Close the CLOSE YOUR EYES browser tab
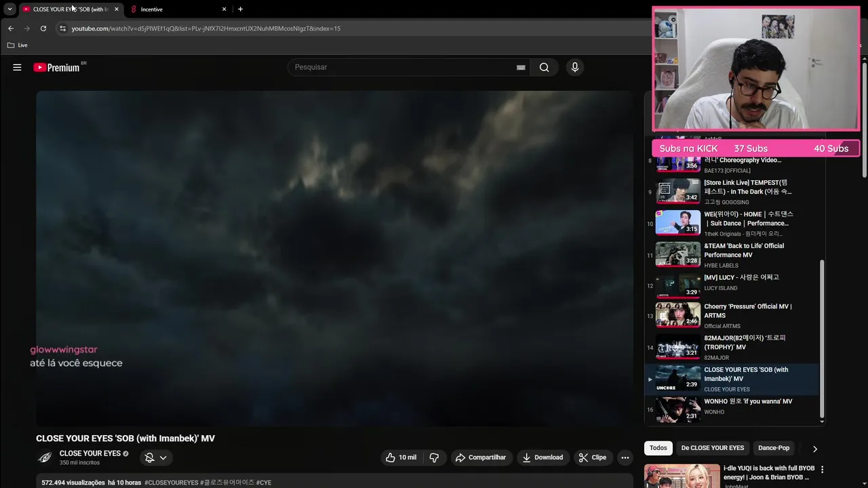Image resolution: width=868 pixels, height=488 pixels. tap(117, 9)
